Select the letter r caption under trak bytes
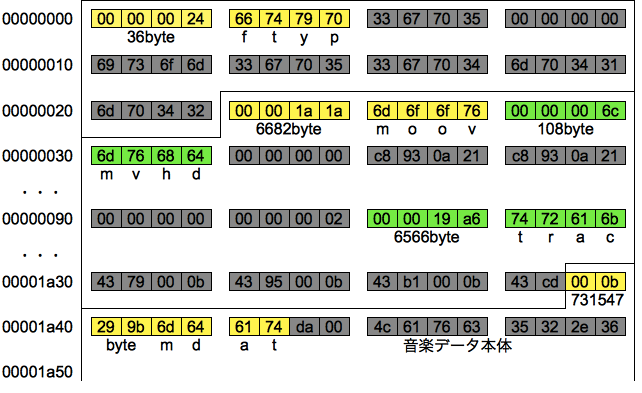Screen dimensions: 642x393 coord(550,237)
